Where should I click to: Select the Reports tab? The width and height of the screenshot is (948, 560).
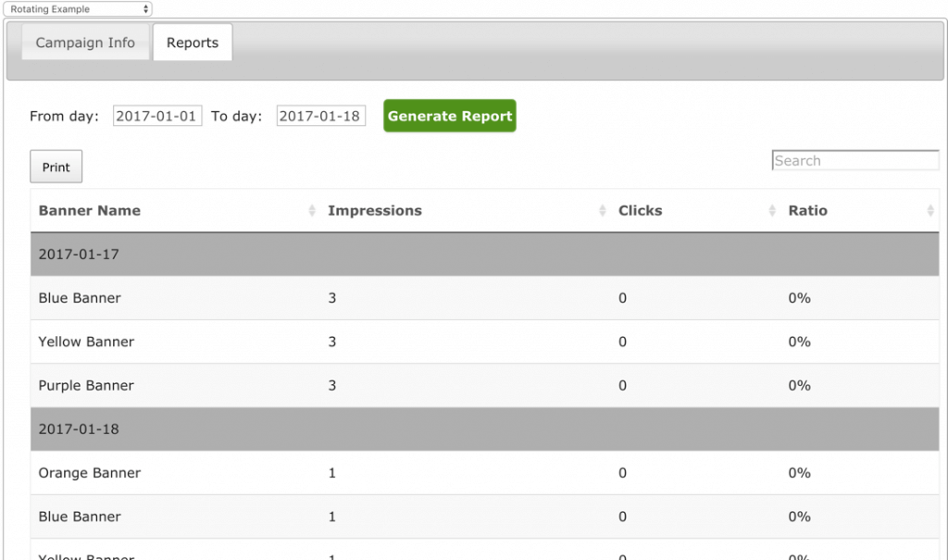[x=193, y=43]
